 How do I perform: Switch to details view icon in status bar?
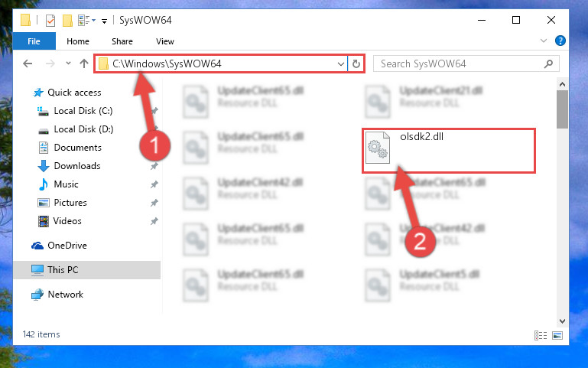[541, 335]
